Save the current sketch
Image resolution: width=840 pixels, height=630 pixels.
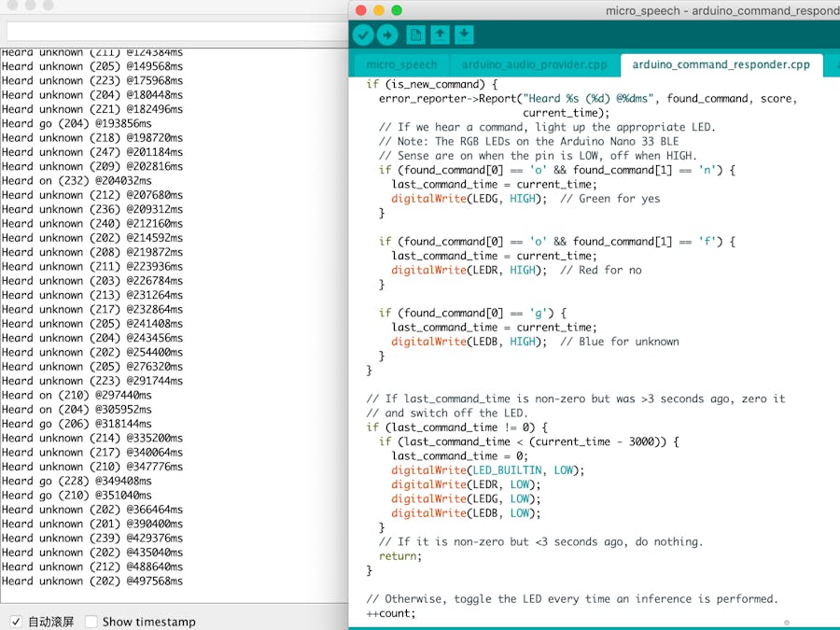[464, 35]
